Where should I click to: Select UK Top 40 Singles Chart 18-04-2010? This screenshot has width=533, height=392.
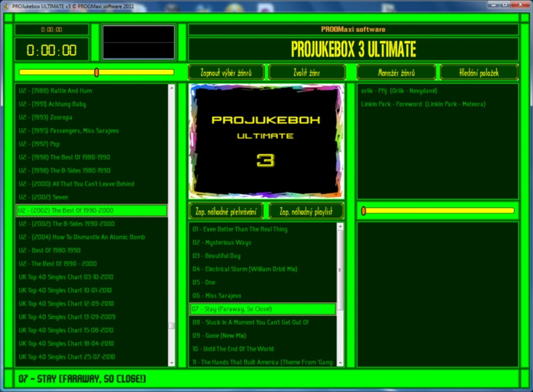91,343
